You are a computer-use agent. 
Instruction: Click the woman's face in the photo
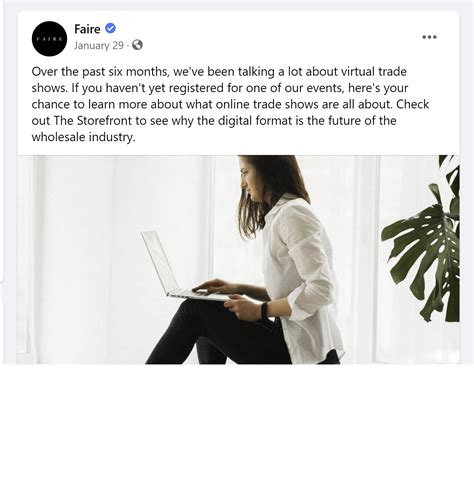(249, 183)
